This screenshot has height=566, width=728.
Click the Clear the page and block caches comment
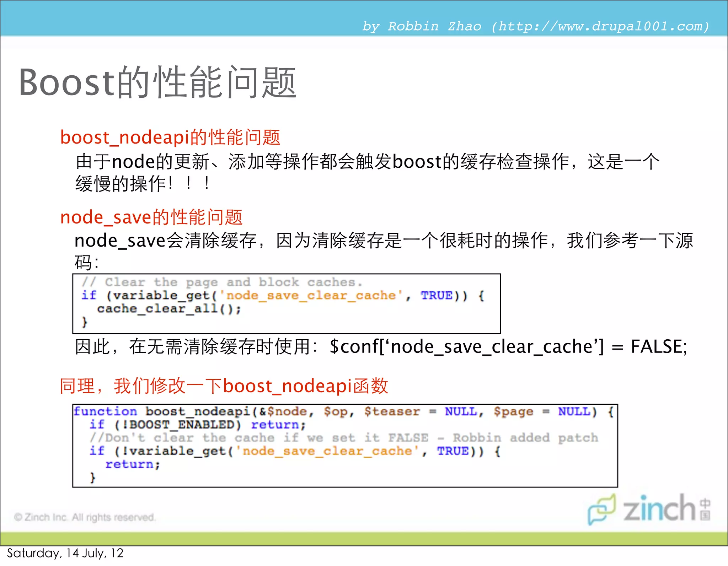tap(222, 282)
